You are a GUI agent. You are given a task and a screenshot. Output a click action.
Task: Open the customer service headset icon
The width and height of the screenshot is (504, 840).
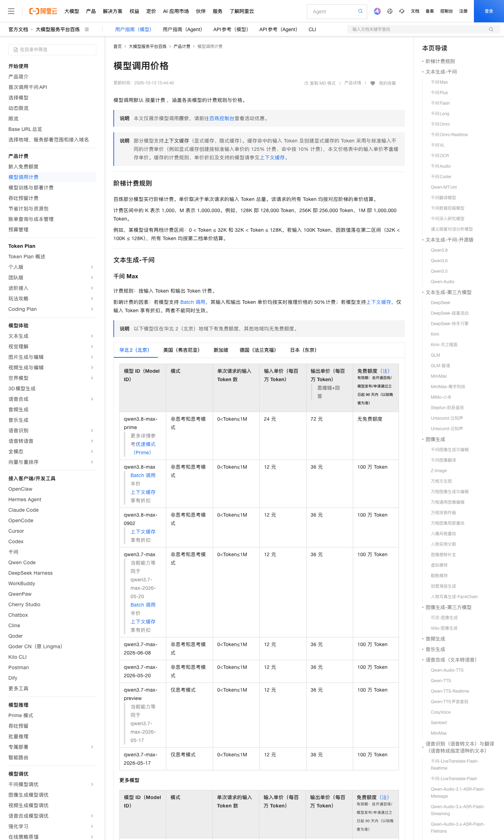(402, 11)
